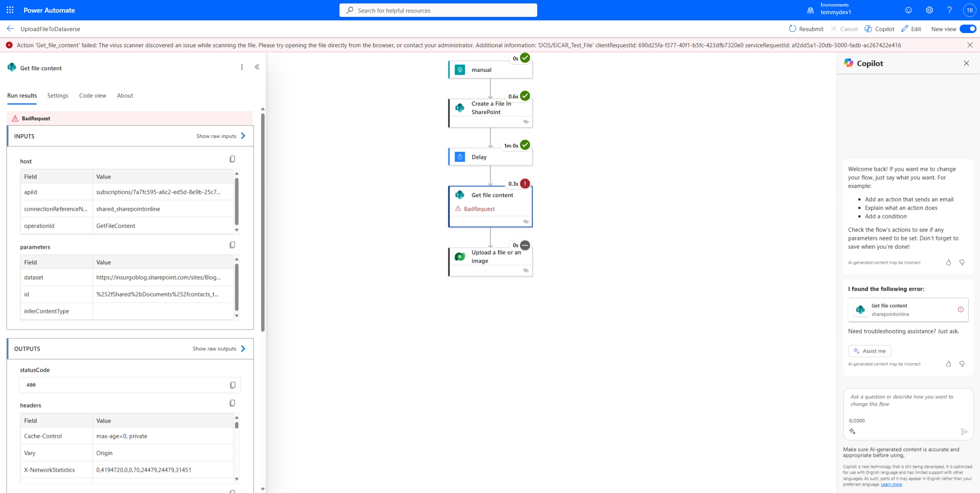Image resolution: width=980 pixels, height=493 pixels.
Task: Open the Learn more link
Action: pos(891,485)
